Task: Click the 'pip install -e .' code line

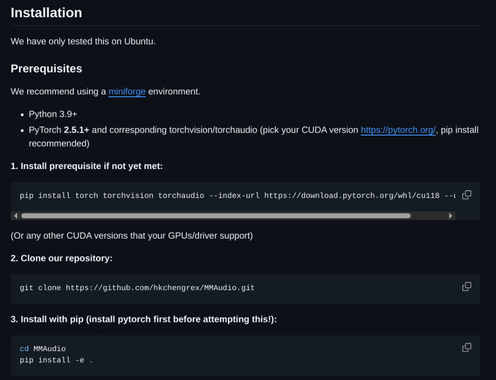Action: click(56, 360)
